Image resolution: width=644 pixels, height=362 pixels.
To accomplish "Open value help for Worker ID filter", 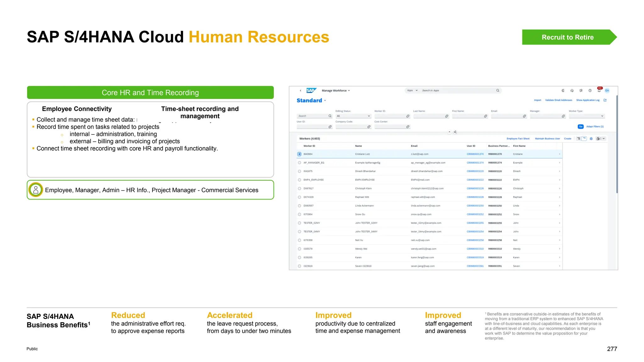I will coord(408,116).
